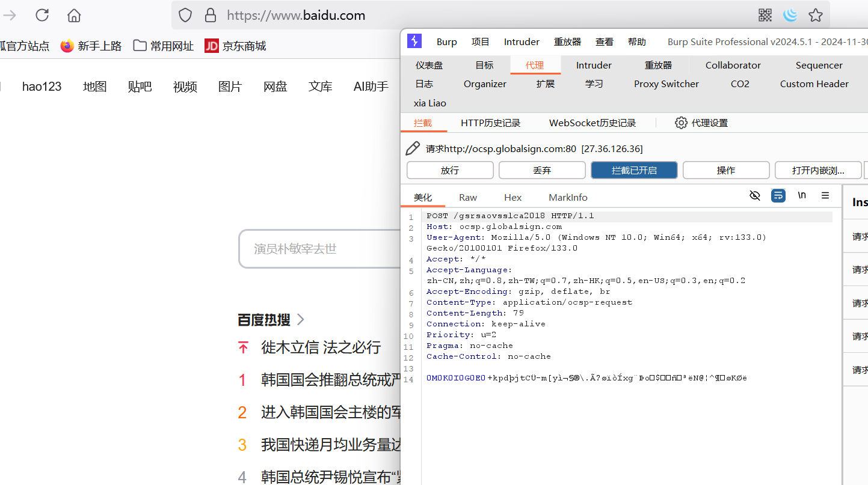This screenshot has height=485, width=868.
Task: Click the 操作 action button
Action: pyautogui.click(x=726, y=170)
